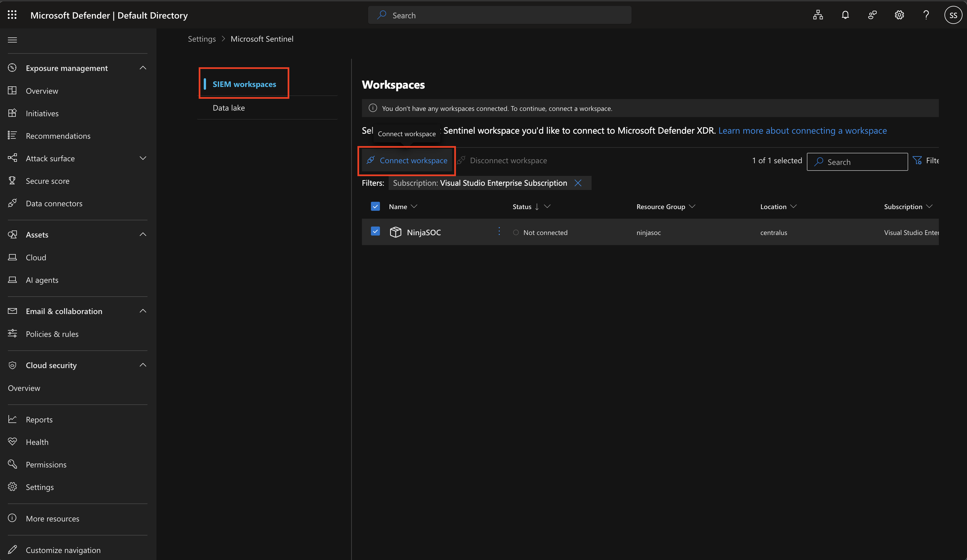Collapse the Assets section
This screenshot has width=967, height=560.
pos(143,234)
